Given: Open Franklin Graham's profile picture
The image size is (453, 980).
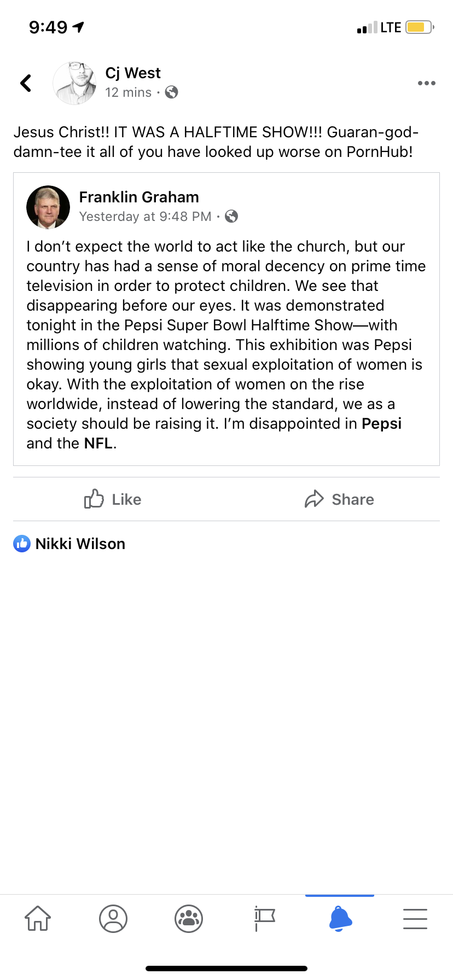Looking at the screenshot, I should pyautogui.click(x=48, y=207).
